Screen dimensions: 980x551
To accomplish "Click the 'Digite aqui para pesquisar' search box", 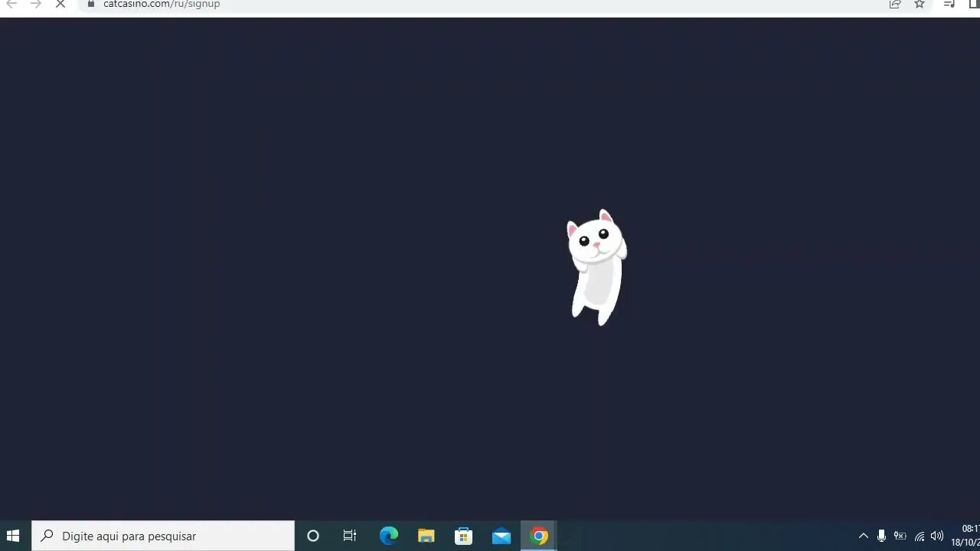I will (163, 536).
